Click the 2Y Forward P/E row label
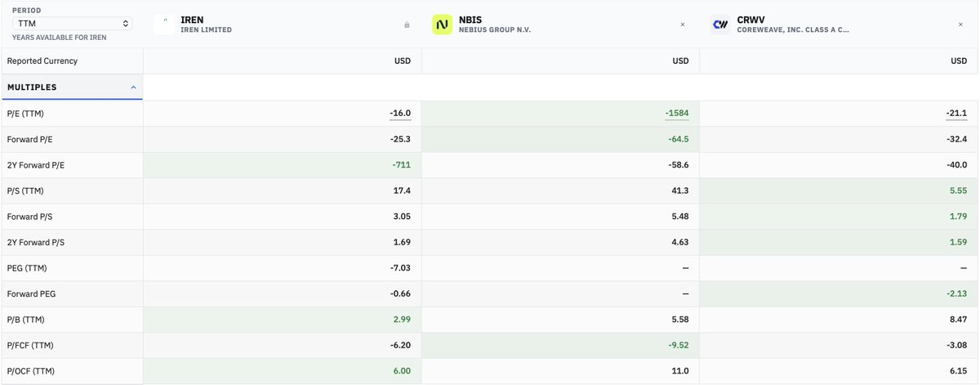The width and height of the screenshot is (980, 385). coord(36,166)
